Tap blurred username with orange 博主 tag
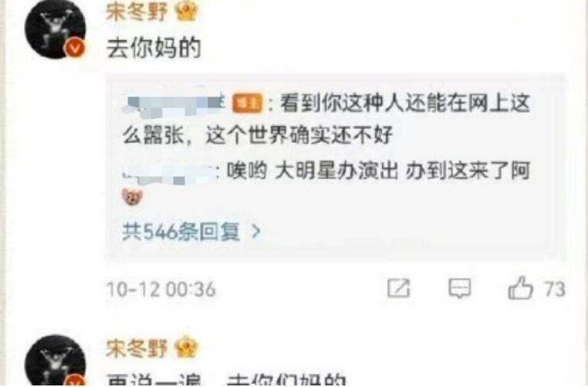This screenshot has width=588, height=387. click(174, 104)
